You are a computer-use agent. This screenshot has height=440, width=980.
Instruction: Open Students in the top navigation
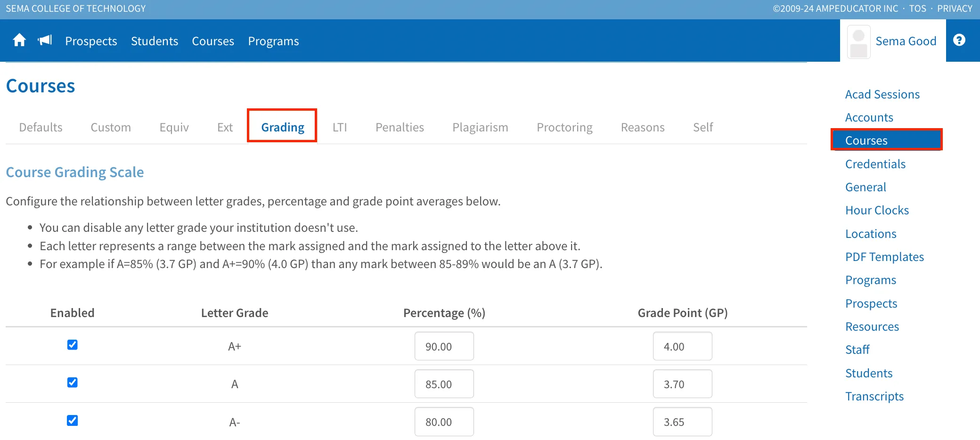[x=155, y=41]
